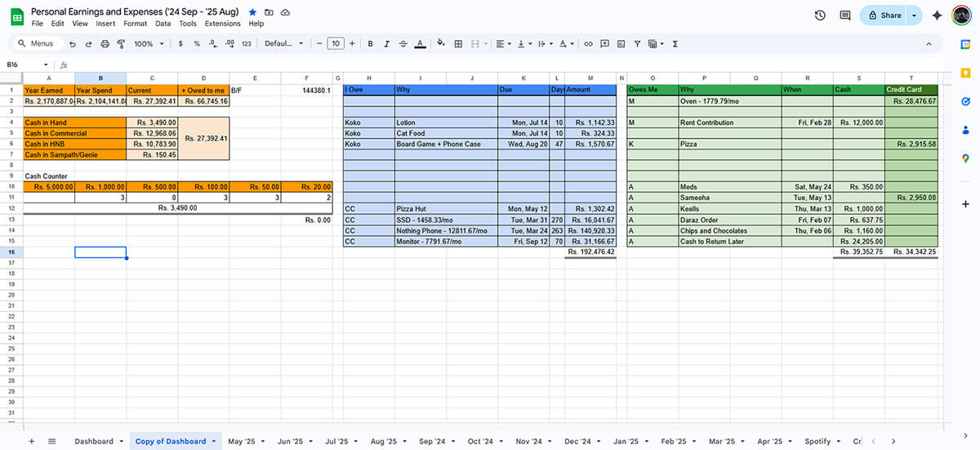The height and width of the screenshot is (450, 980).
Task: Click the Share button
Action: (884, 16)
